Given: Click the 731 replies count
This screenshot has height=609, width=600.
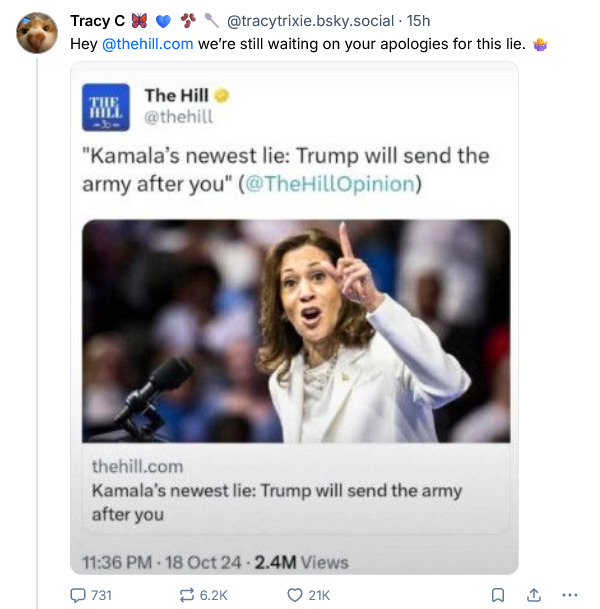Looking at the screenshot, I should (101, 595).
